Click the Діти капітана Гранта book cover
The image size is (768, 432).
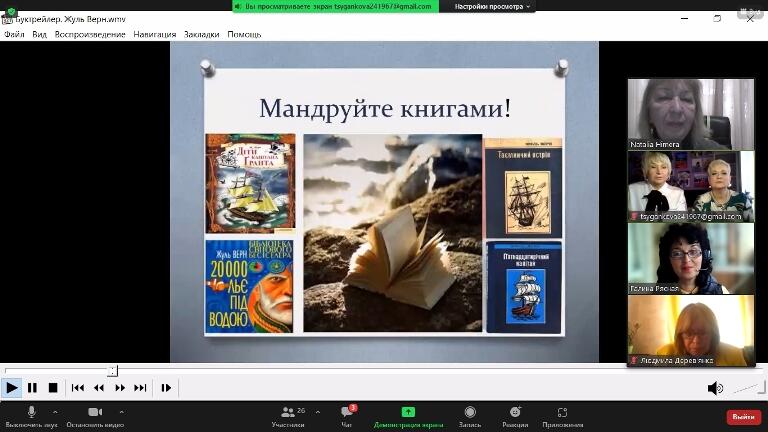click(x=250, y=183)
